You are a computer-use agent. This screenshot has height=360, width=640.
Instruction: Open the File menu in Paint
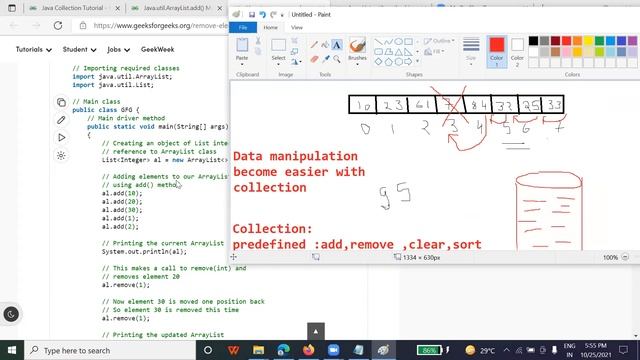(x=243, y=27)
